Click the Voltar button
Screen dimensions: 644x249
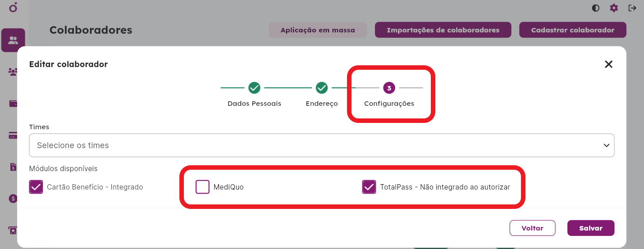tap(532, 228)
